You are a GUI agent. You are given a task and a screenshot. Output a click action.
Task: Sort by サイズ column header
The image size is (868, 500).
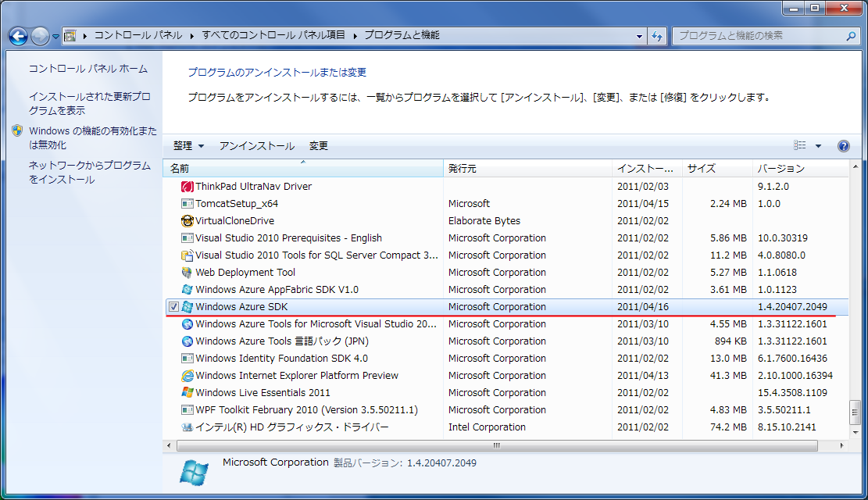pos(717,168)
